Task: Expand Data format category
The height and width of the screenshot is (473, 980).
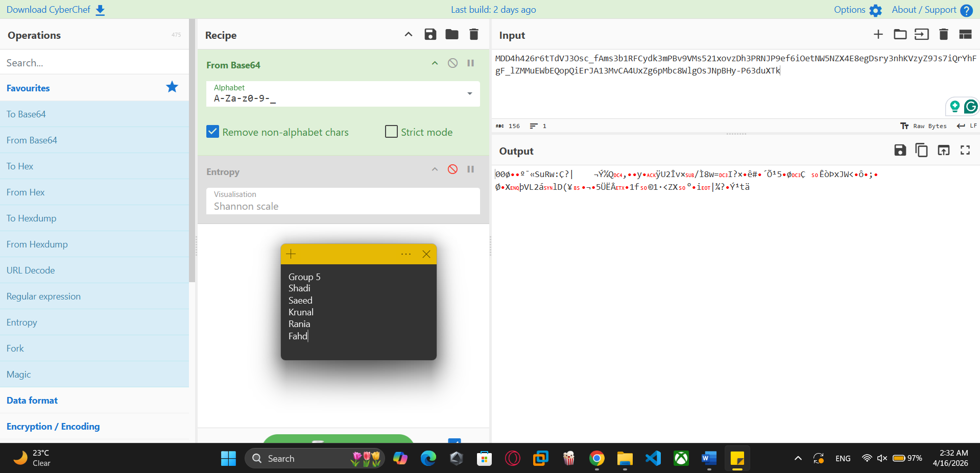Action: coord(94,401)
